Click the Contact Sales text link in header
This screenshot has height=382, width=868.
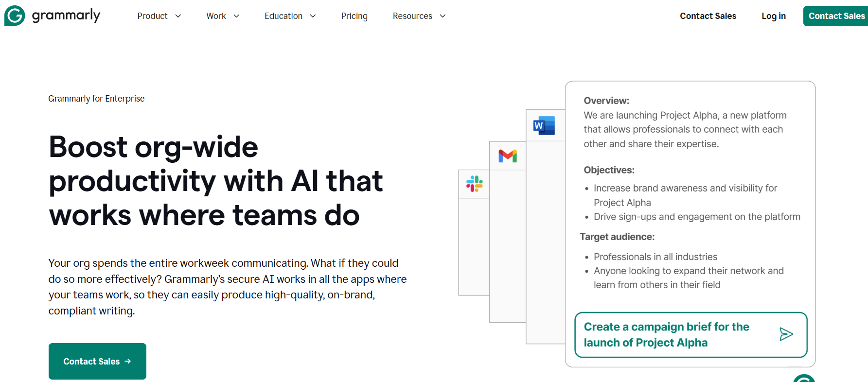click(x=708, y=16)
